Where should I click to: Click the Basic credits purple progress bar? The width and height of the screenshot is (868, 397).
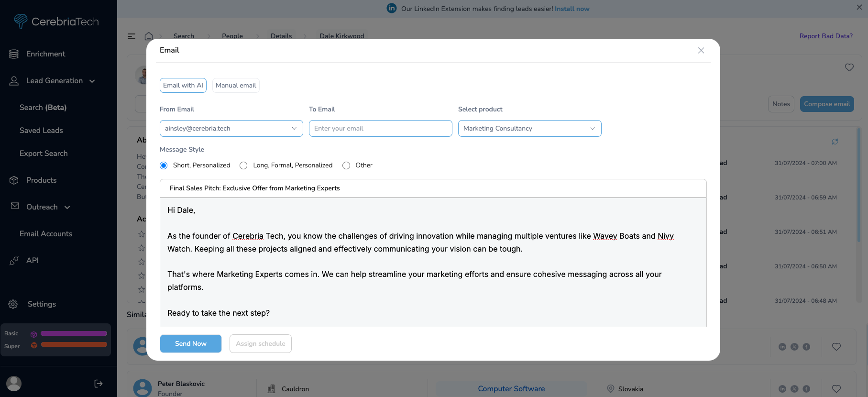point(74,333)
